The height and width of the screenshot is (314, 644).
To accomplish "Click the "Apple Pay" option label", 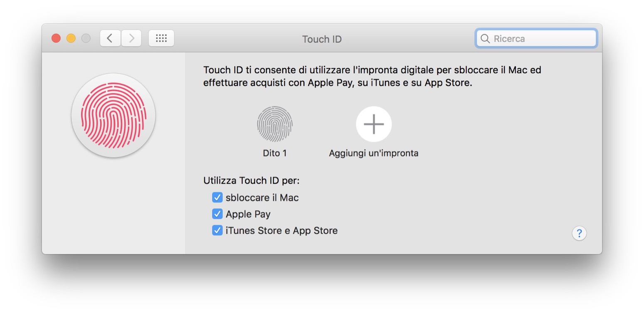I will [248, 214].
